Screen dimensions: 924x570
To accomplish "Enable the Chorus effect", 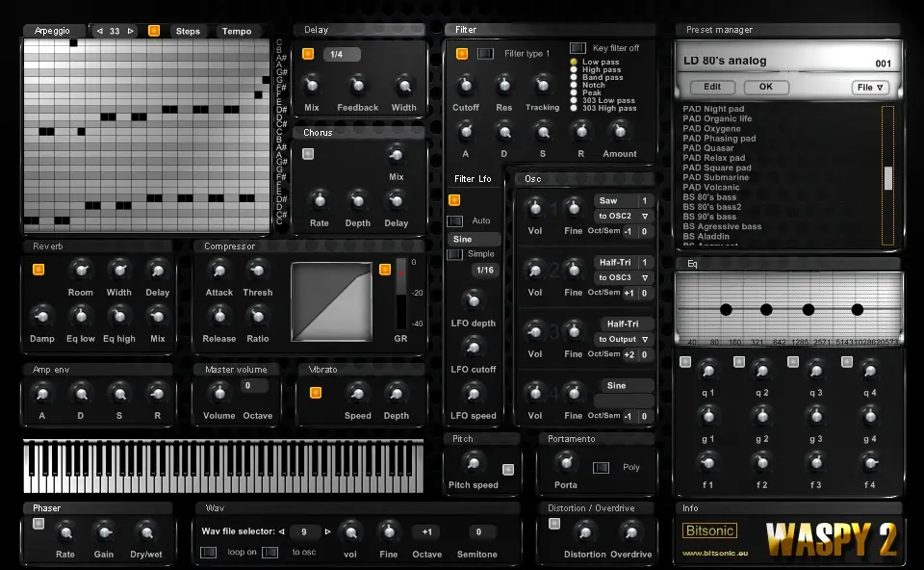I will pyautogui.click(x=308, y=154).
